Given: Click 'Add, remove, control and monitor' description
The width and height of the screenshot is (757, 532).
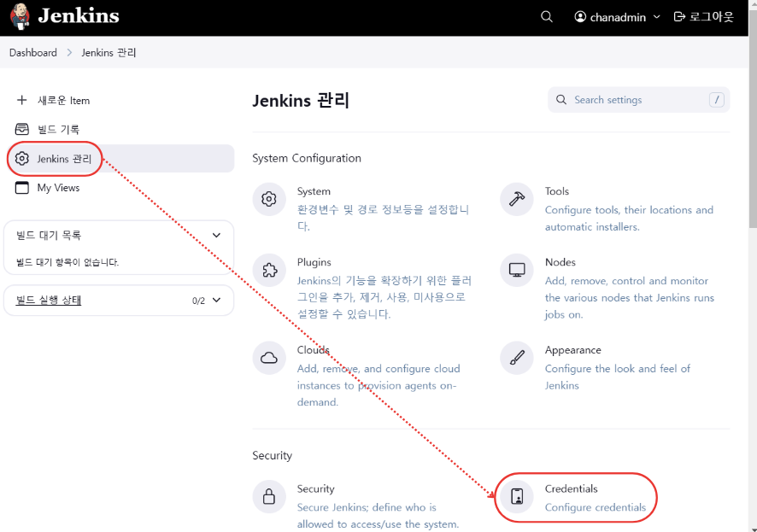Looking at the screenshot, I should coord(630,297).
